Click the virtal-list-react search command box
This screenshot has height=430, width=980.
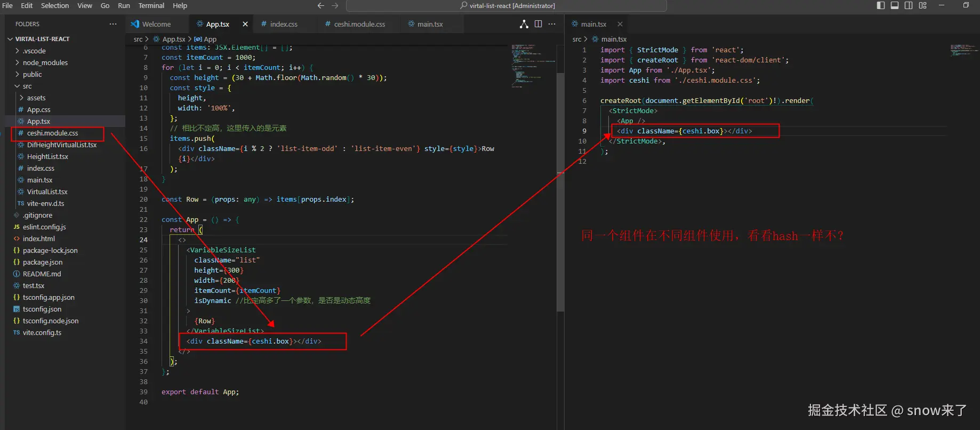click(506, 6)
